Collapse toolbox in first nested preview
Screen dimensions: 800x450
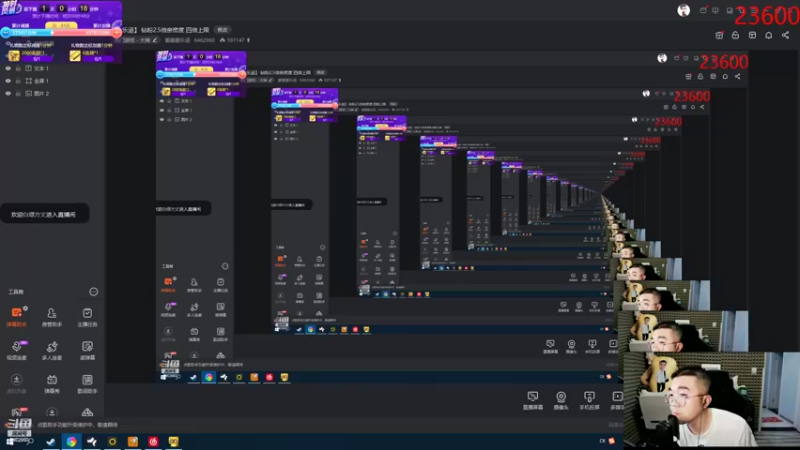tap(225, 266)
